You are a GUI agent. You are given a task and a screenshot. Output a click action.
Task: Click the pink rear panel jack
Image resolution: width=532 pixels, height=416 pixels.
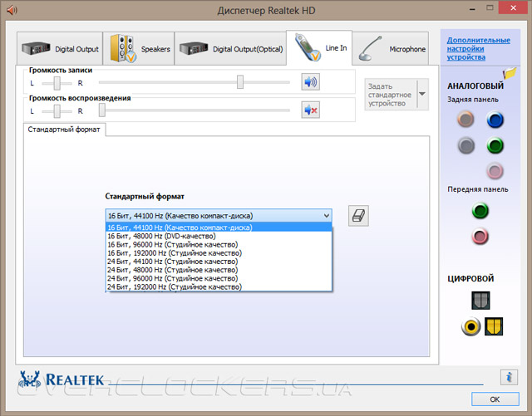click(x=495, y=170)
